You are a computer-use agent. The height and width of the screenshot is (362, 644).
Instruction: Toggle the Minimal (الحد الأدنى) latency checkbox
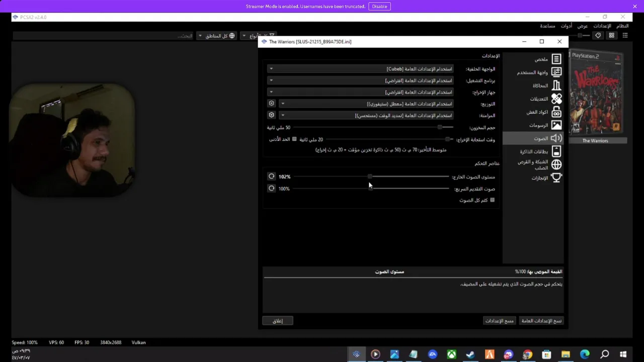[294, 139]
